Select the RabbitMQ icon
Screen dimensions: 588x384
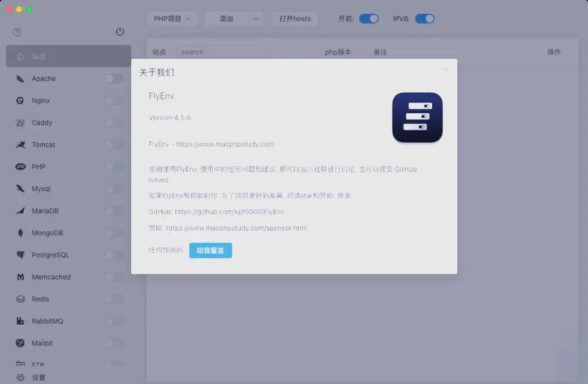20,321
